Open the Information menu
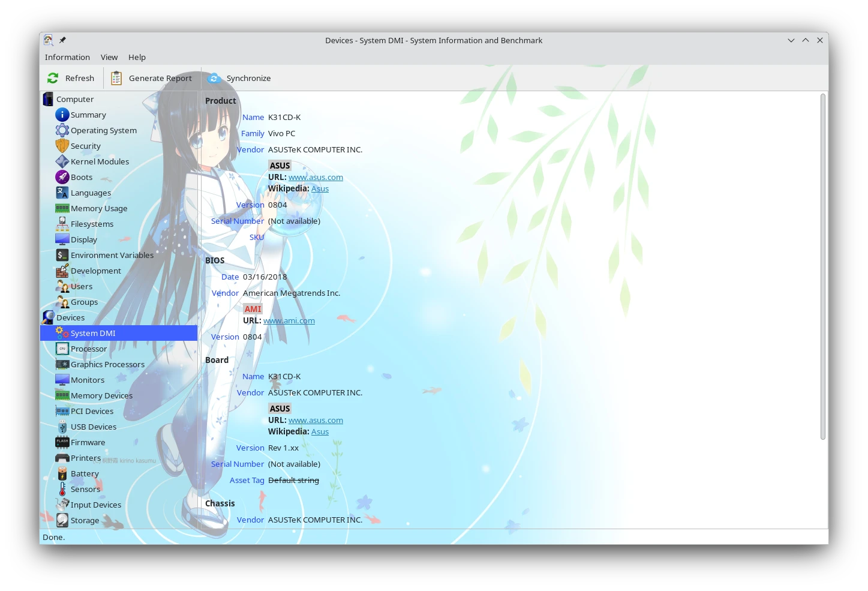Image resolution: width=868 pixels, height=591 pixels. (67, 58)
